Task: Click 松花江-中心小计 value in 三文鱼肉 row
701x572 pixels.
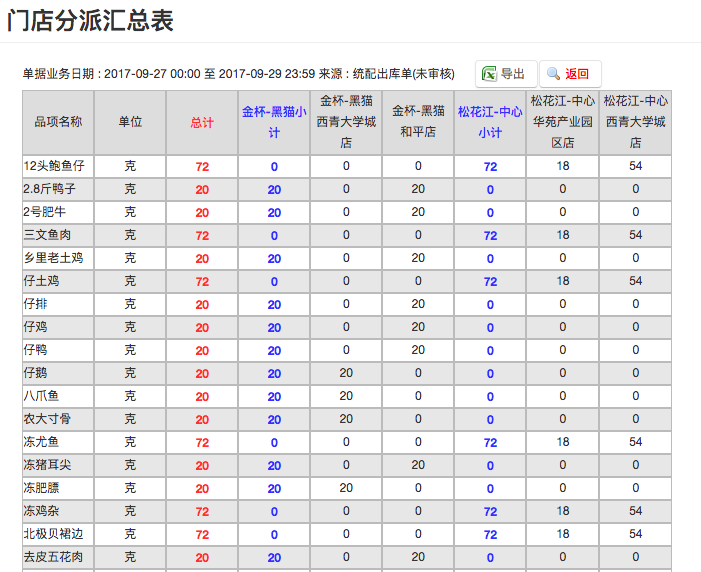Action: pyautogui.click(x=490, y=236)
